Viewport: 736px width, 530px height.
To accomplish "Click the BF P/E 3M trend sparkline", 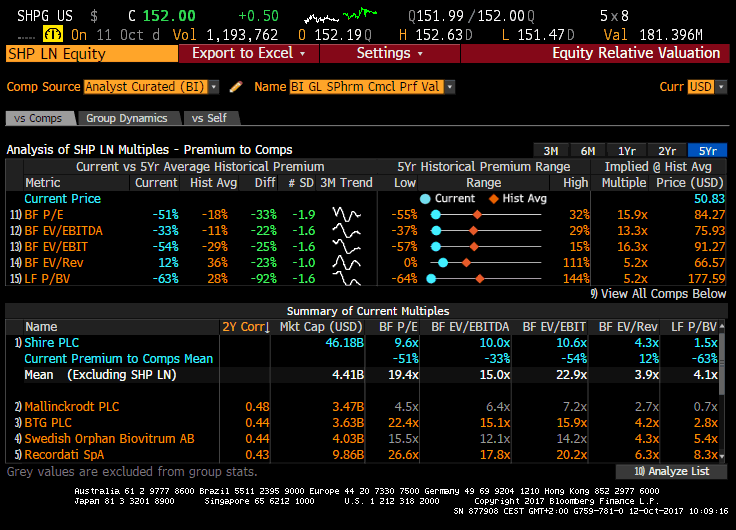I will (x=346, y=215).
